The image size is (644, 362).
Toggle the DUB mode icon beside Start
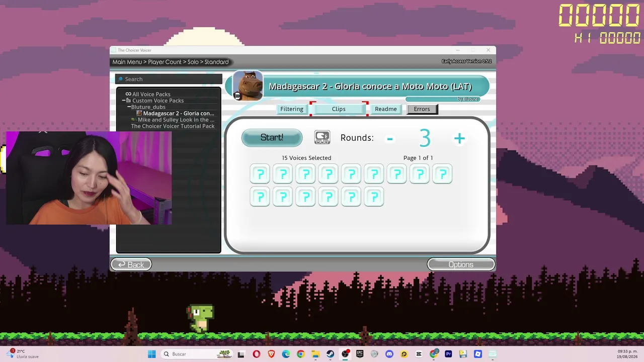pyautogui.click(x=322, y=137)
